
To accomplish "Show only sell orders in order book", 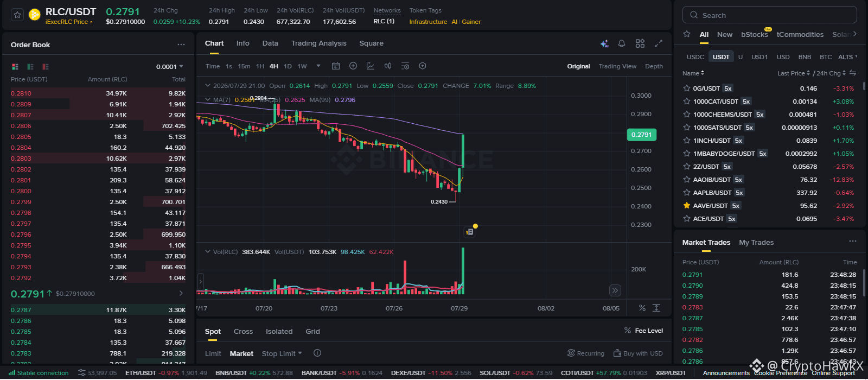I will tap(46, 67).
